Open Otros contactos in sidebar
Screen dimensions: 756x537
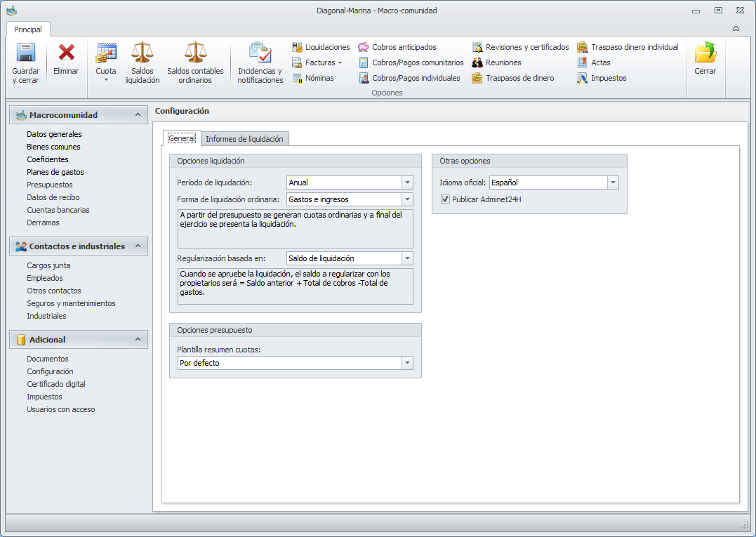(54, 291)
